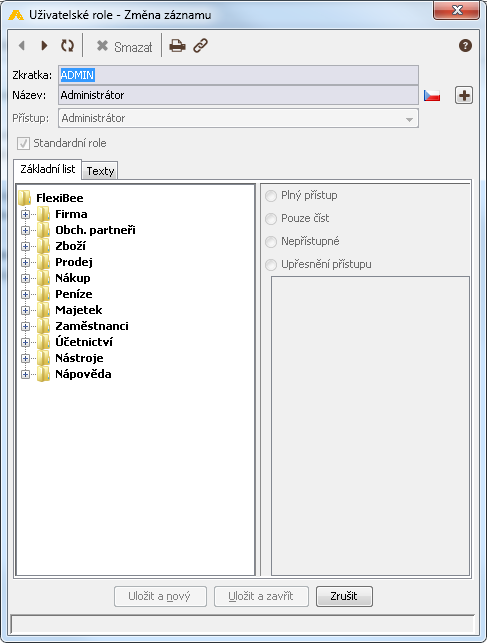Open the Přístup dropdown list
Viewport: 487px width, 643px height.
pos(238,118)
